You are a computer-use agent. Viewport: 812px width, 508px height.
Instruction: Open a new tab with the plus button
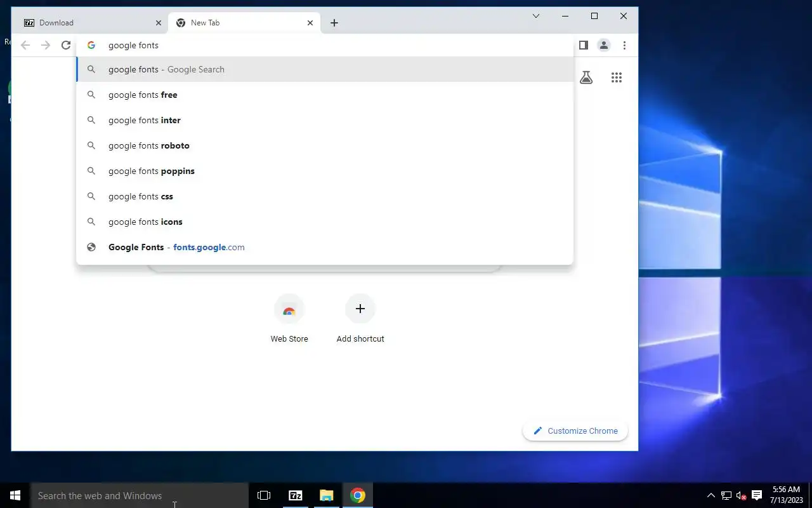[334, 23]
